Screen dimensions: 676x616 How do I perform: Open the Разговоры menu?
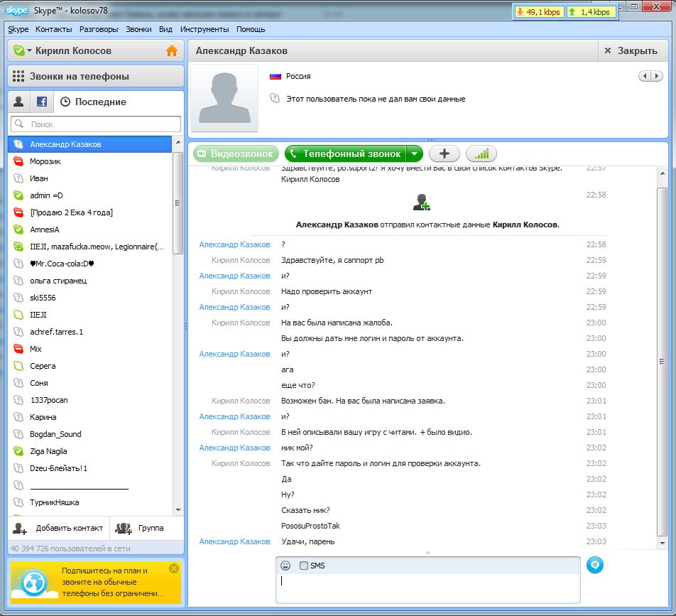click(99, 29)
